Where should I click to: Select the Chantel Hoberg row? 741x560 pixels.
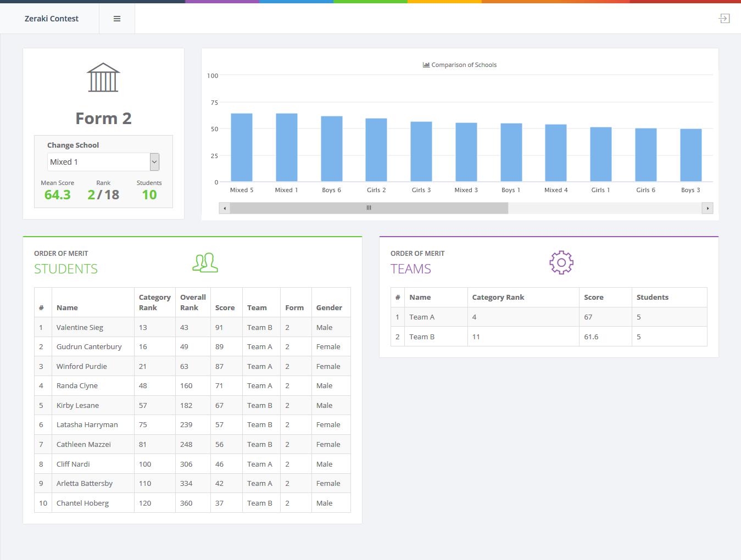(x=192, y=503)
